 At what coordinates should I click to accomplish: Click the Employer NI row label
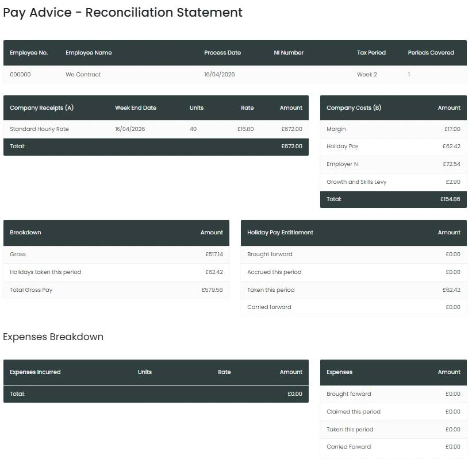pos(342,164)
